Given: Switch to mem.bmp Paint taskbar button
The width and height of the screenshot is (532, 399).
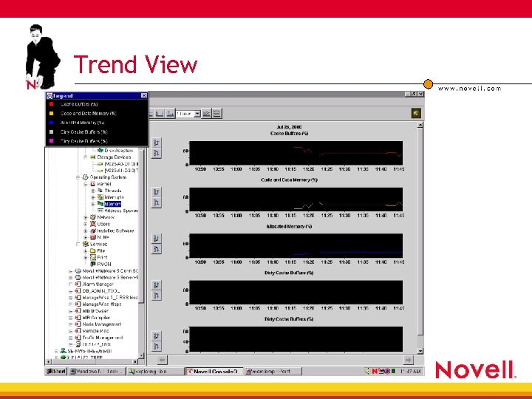Looking at the screenshot, I should [273, 371].
